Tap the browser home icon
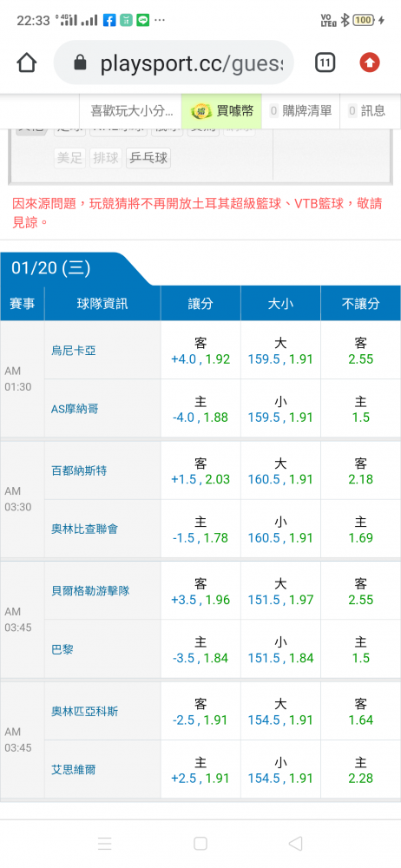Viewport: 401px width, 868px height. pyautogui.click(x=26, y=63)
